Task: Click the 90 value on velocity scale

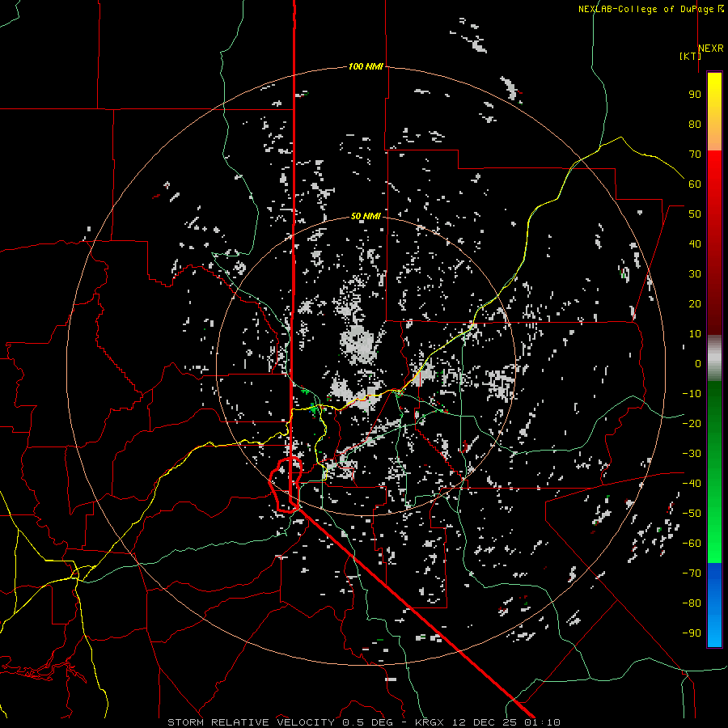Action: (695, 95)
